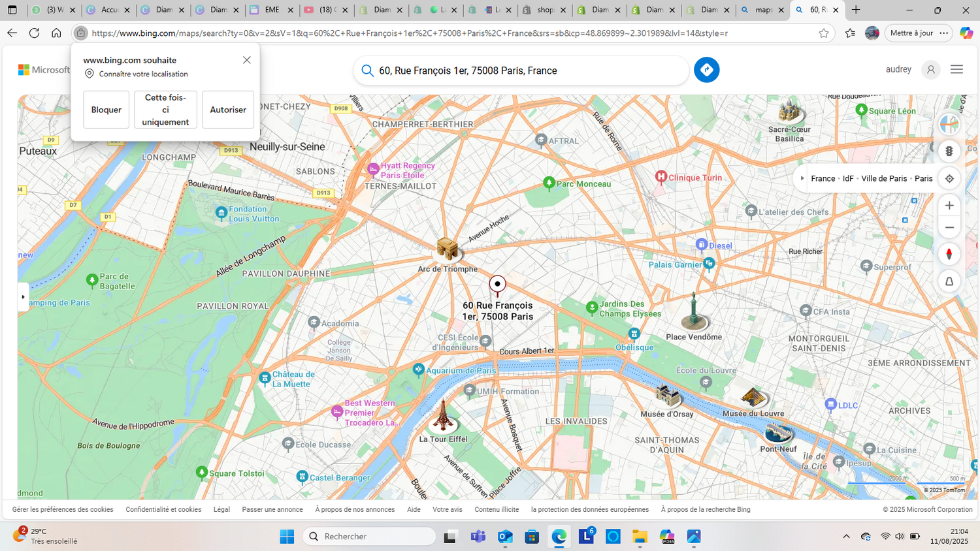The height and width of the screenshot is (551, 980).
Task: Zoom in with the plus button
Action: [949, 206]
